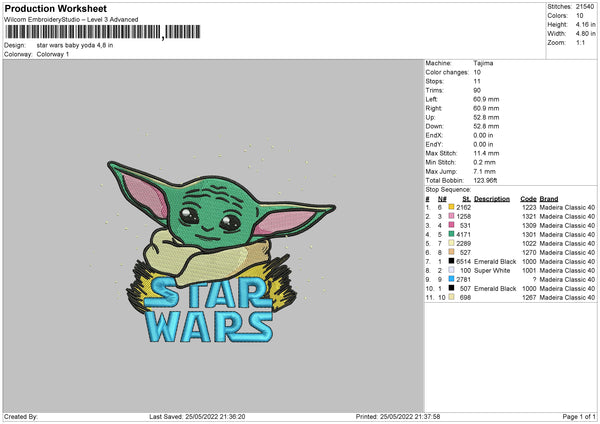
Task: Click the Color changes value 10
Action: click(477, 72)
